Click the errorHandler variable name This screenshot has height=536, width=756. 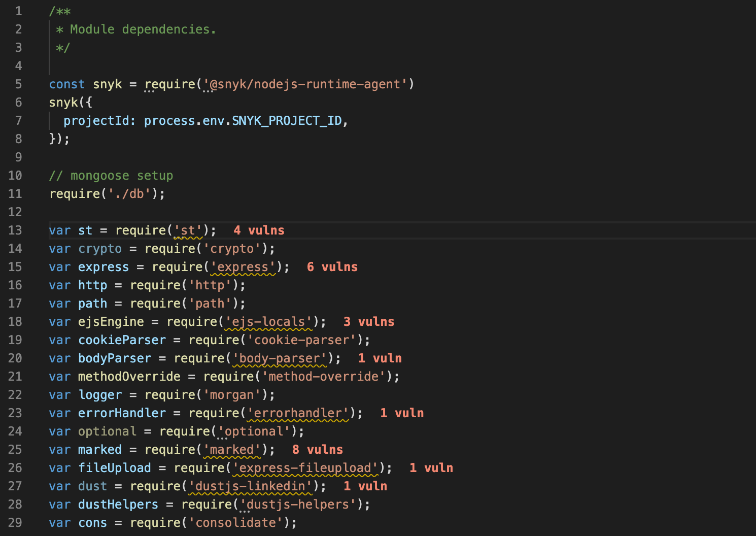pyautogui.click(x=122, y=413)
